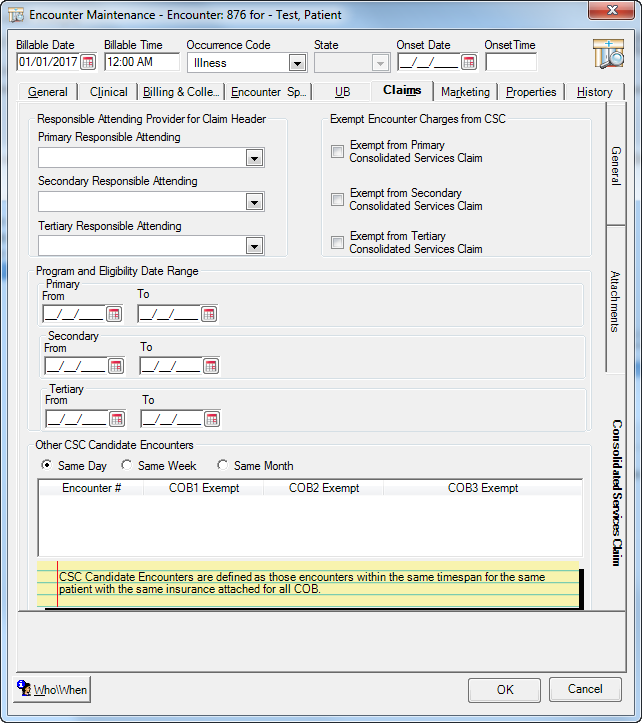Click the Who\When button
642x723 pixels.
click(53, 690)
